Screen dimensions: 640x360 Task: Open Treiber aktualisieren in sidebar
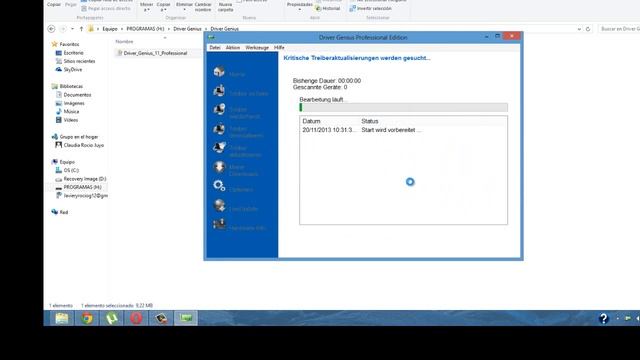tap(237, 149)
